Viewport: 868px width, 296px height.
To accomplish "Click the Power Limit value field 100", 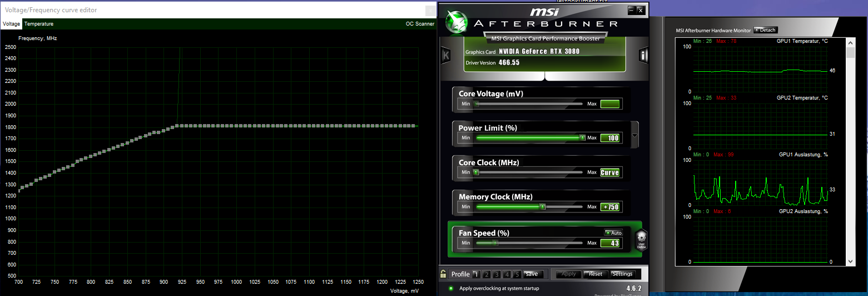I will pos(610,138).
